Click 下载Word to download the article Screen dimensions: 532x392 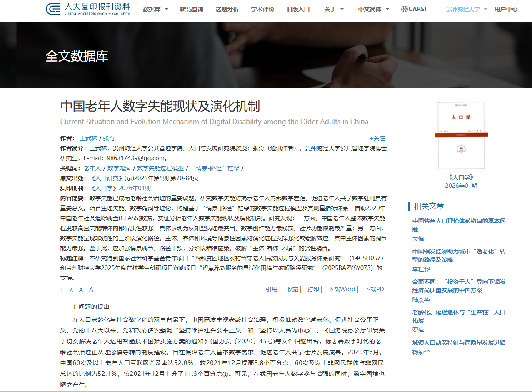[x=342, y=289]
